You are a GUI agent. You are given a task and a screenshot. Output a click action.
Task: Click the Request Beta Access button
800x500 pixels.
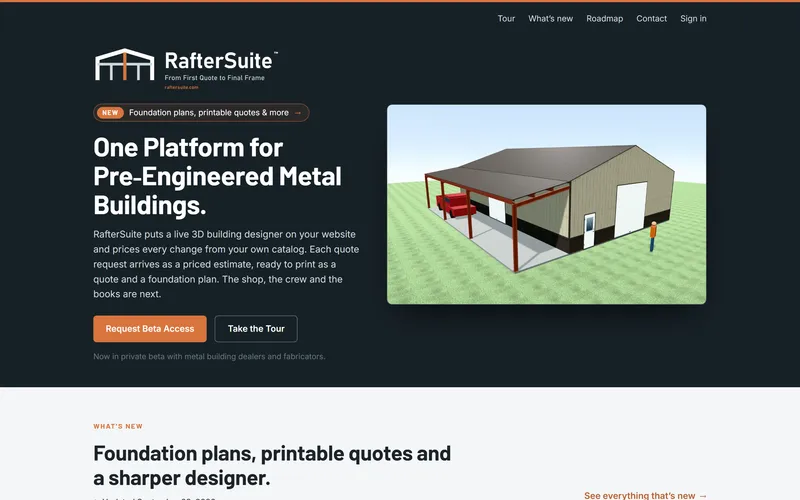[150, 329]
